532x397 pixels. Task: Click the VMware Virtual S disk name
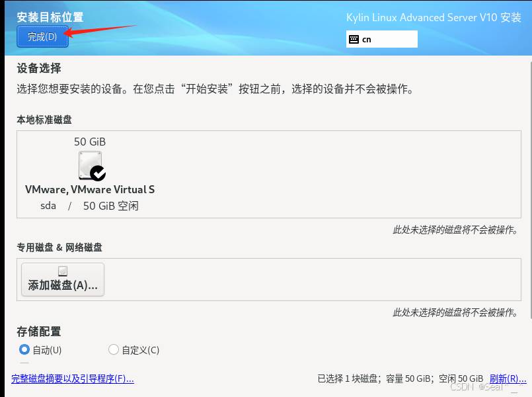click(x=90, y=189)
